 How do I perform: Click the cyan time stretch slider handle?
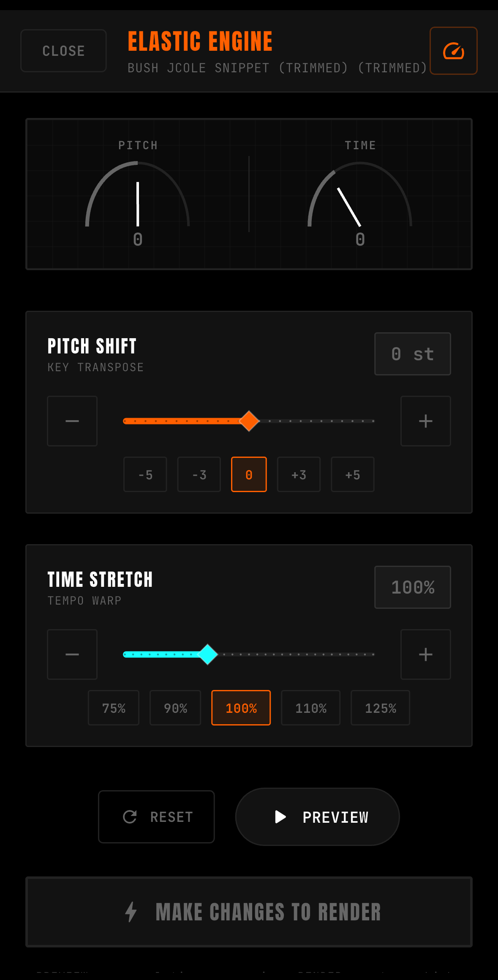(208, 654)
